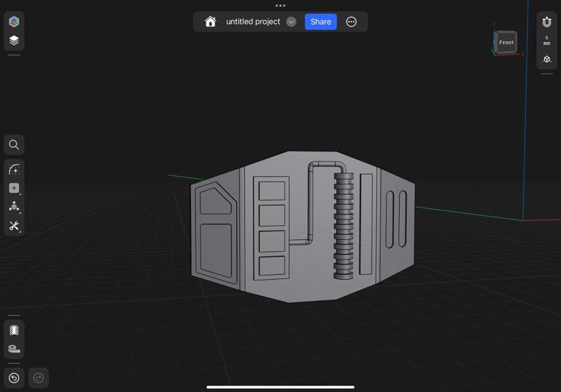Toggle the section hatch view icon

point(14,330)
